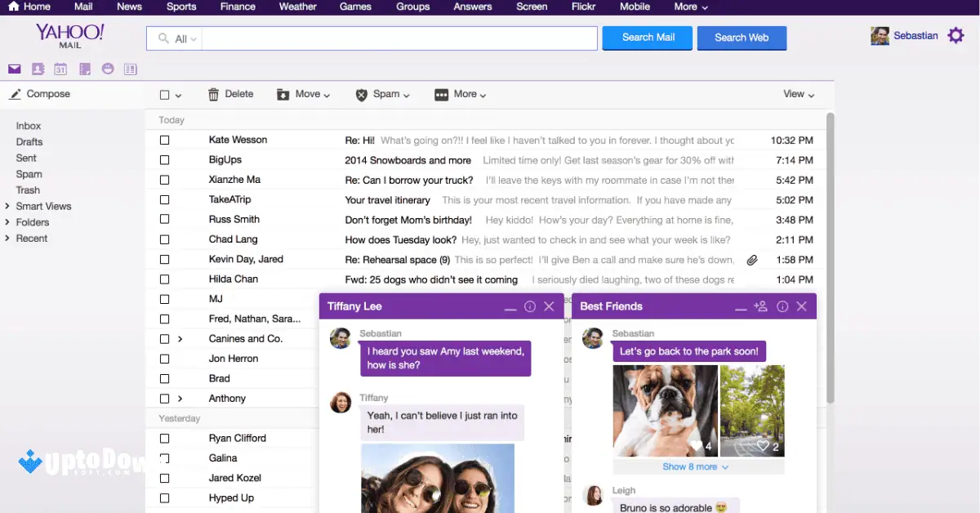Click the settings gear icon
The width and height of the screenshot is (980, 513).
click(x=954, y=36)
